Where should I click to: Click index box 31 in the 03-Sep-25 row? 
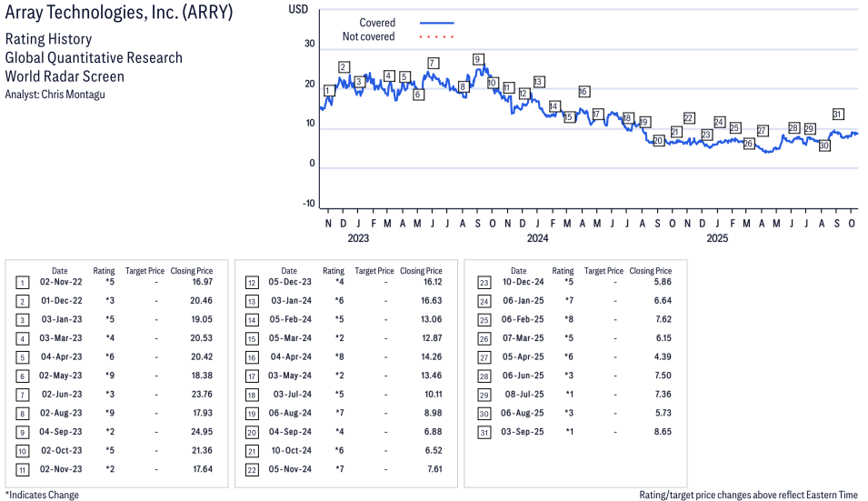[x=483, y=432]
